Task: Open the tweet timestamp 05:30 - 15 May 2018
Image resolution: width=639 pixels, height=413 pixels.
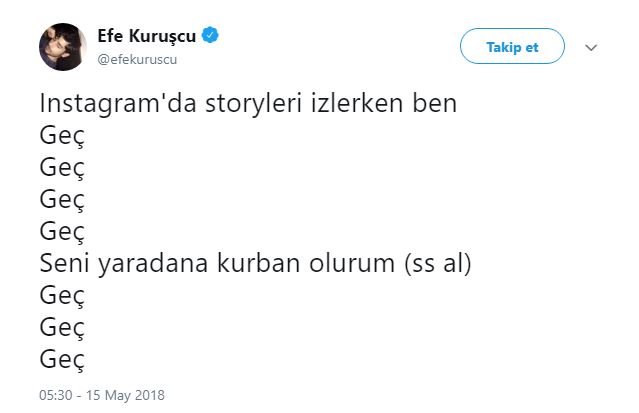Action: (x=101, y=395)
